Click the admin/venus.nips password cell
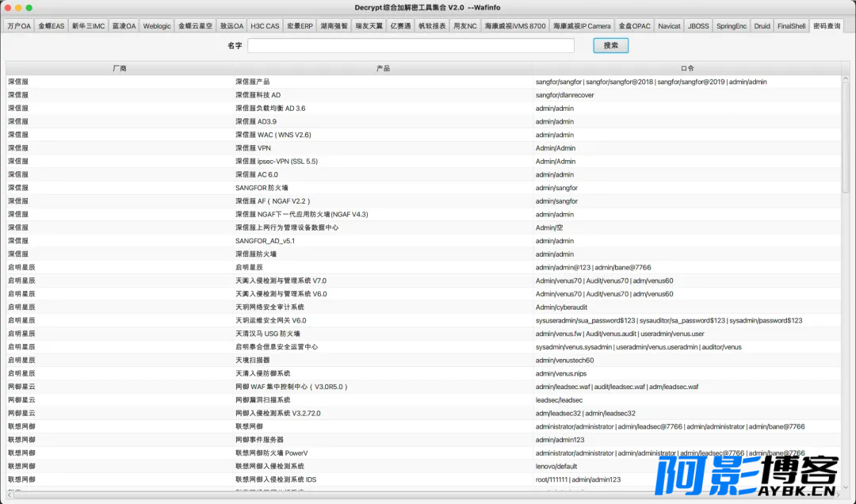The image size is (856, 504). click(687, 373)
